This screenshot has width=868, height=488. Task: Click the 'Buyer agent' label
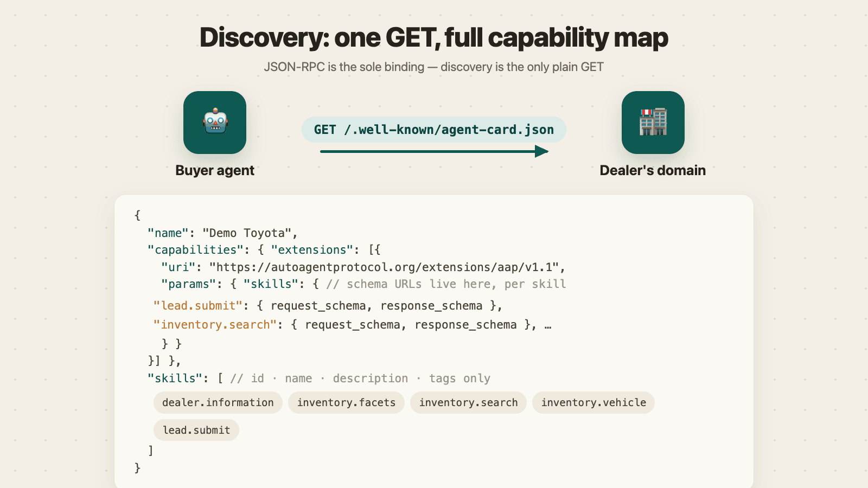click(x=215, y=170)
